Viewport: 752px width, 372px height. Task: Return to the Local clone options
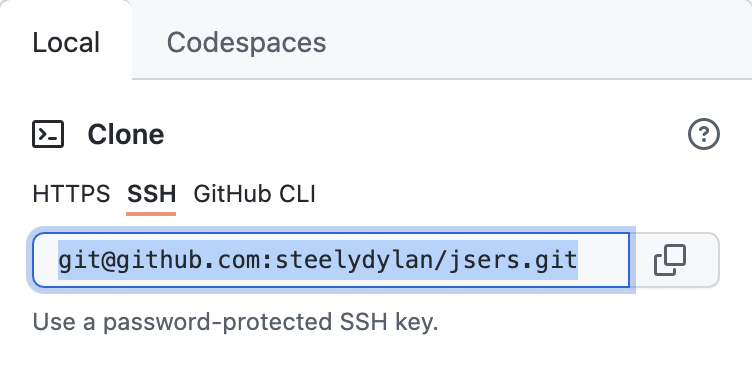[x=66, y=42]
